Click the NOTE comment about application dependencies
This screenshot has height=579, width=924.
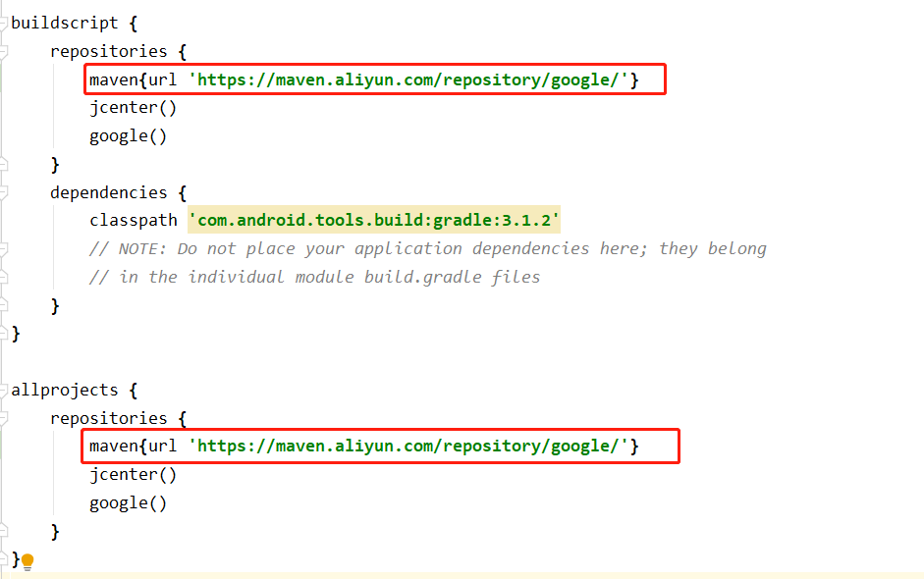point(427,248)
